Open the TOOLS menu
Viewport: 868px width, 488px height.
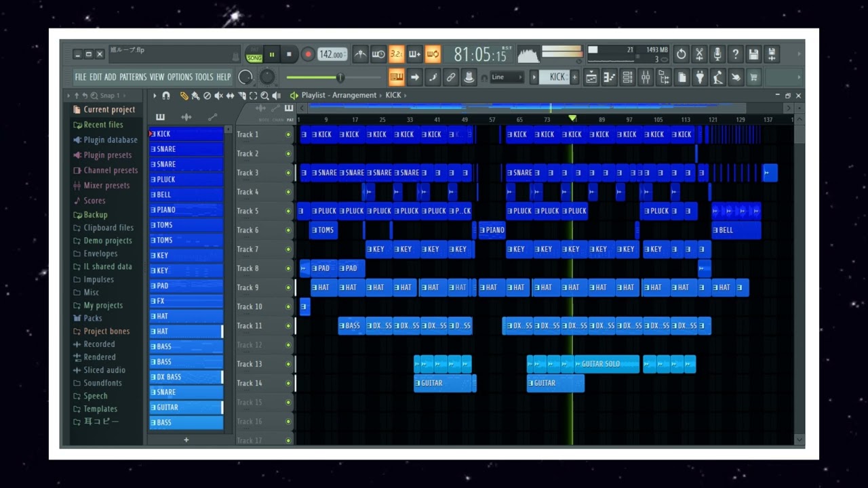coord(204,77)
